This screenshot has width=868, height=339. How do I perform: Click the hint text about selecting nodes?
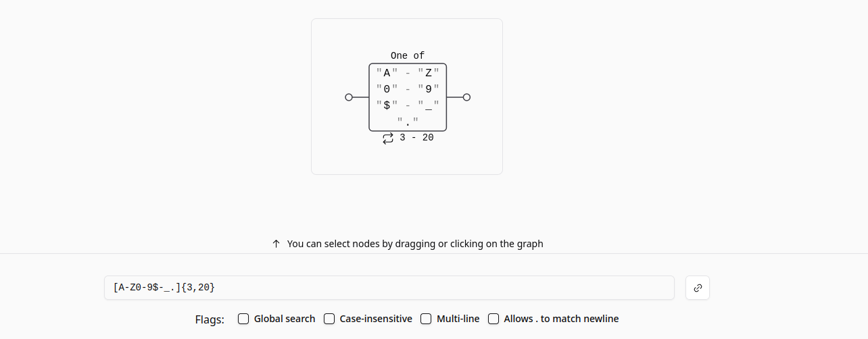pos(415,244)
